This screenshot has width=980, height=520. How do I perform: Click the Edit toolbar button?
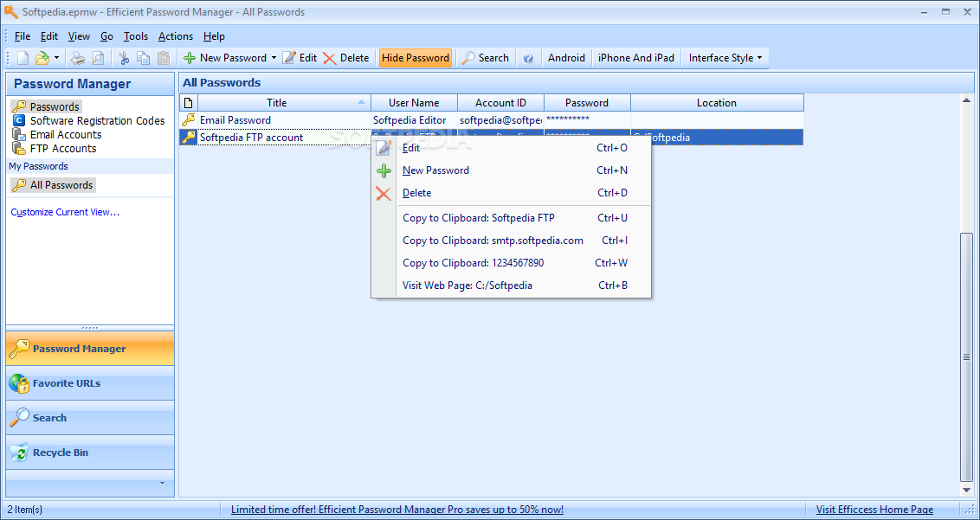pos(300,58)
